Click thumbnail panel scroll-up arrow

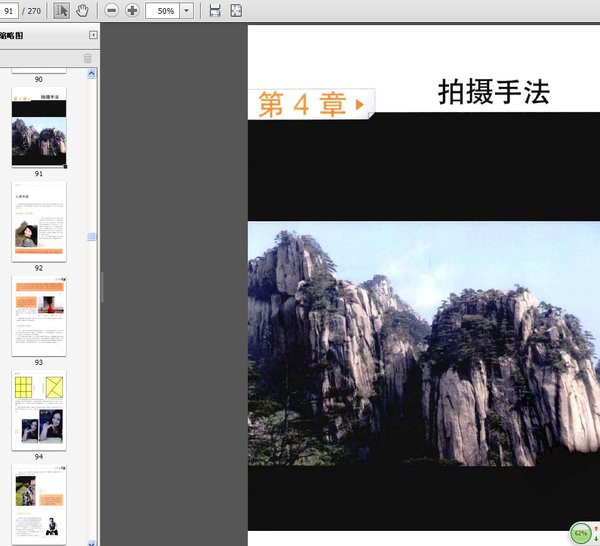pyautogui.click(x=92, y=73)
